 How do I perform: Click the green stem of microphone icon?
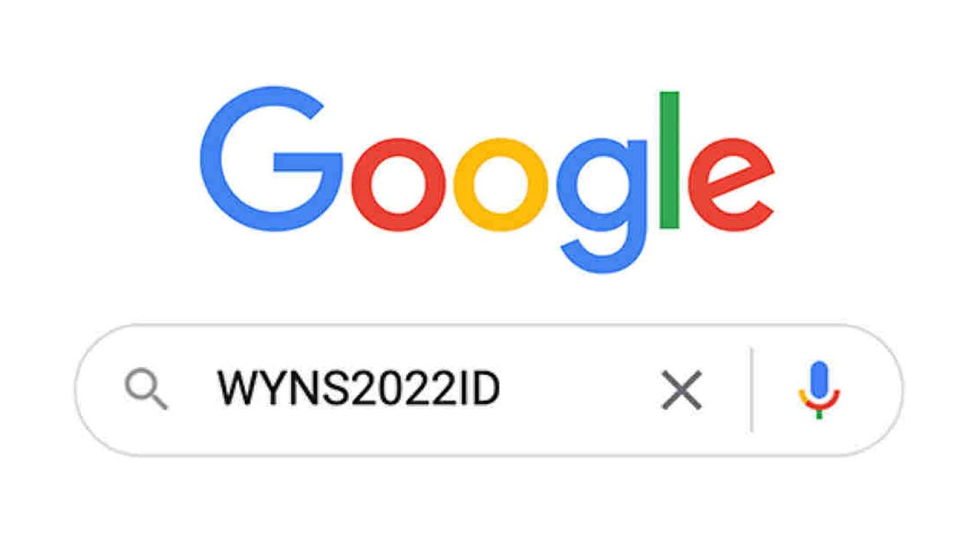[x=818, y=414]
